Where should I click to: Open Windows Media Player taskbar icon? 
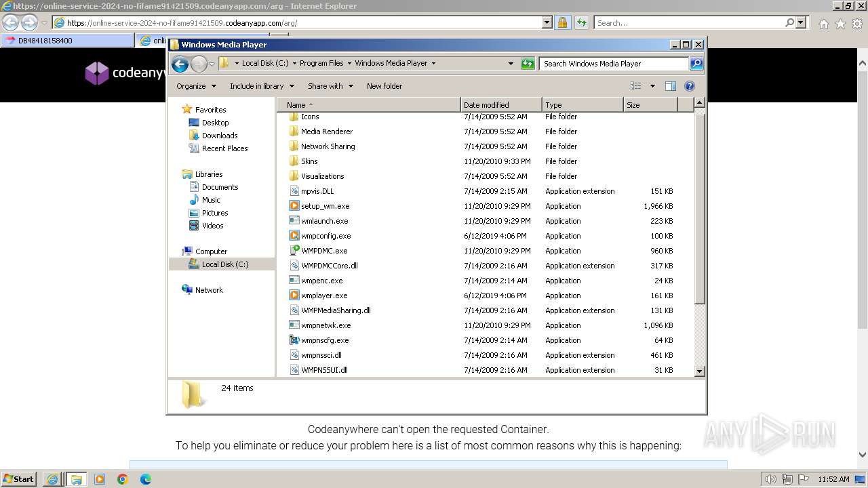click(100, 479)
